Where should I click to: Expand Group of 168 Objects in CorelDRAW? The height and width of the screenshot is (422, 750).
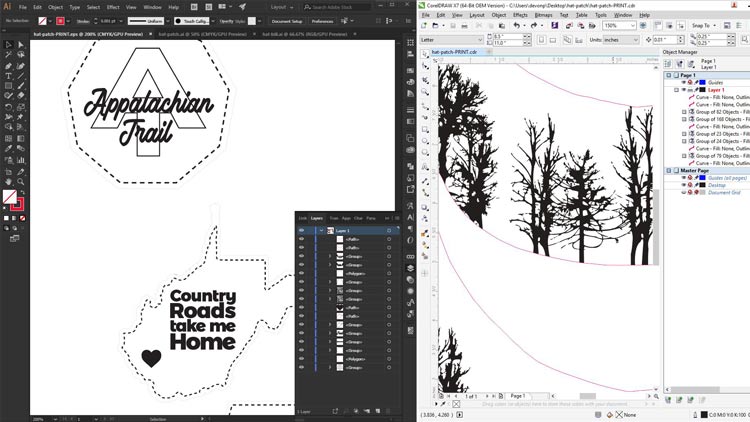click(x=684, y=119)
